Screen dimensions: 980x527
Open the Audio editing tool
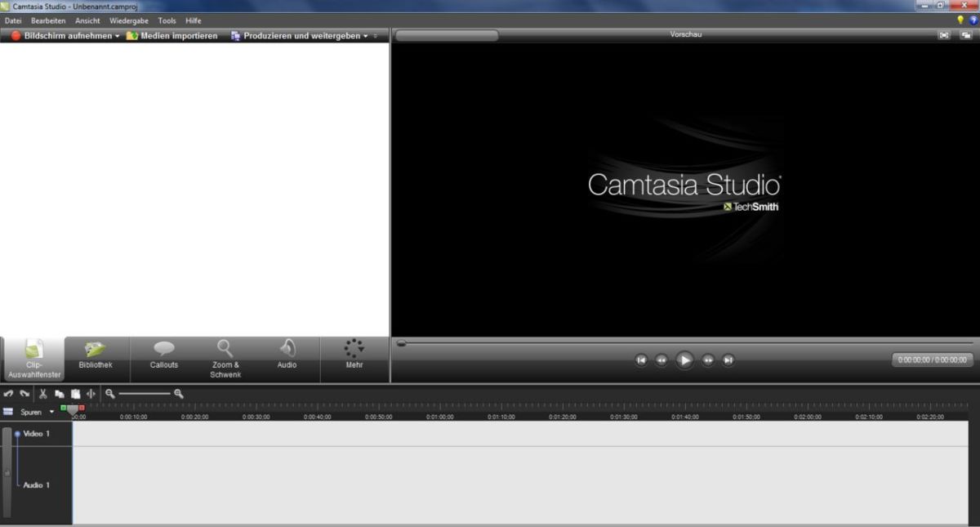click(287, 358)
